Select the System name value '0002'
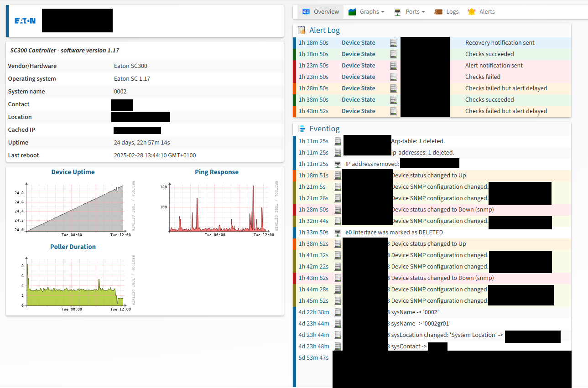This screenshot has height=388, width=588. 120,92
